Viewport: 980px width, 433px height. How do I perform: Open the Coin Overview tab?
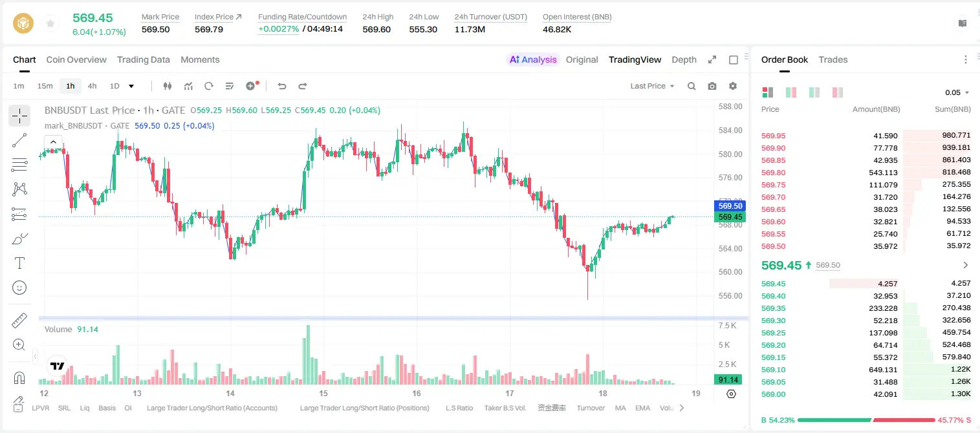76,59
